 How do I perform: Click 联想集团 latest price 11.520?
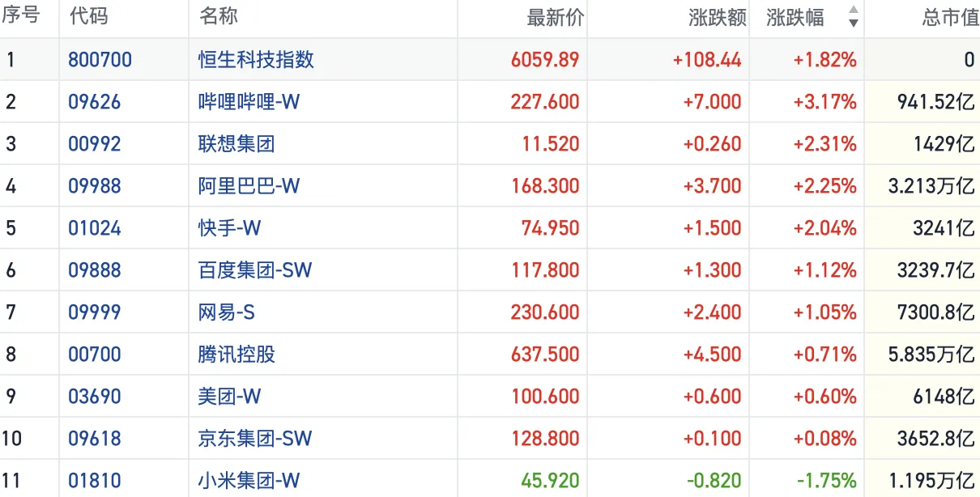tap(551, 144)
